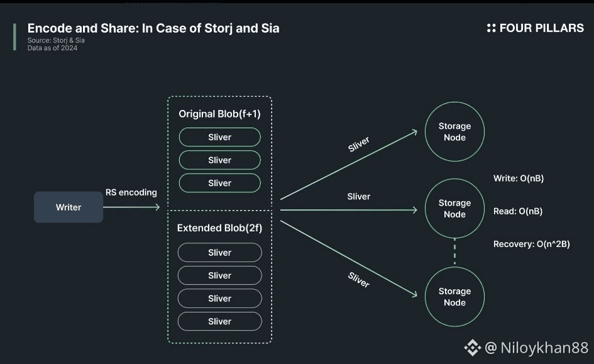
Task: Click the 'Data as of 2024' line
Action: tap(52, 48)
